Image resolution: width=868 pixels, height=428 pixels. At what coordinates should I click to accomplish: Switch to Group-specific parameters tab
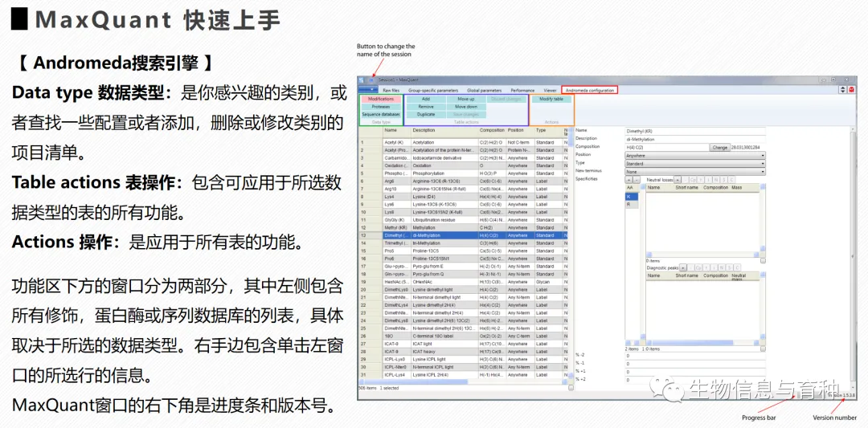433,90
